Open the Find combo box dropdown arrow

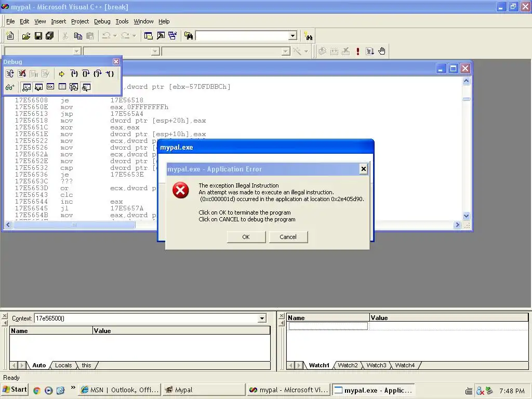point(293,36)
